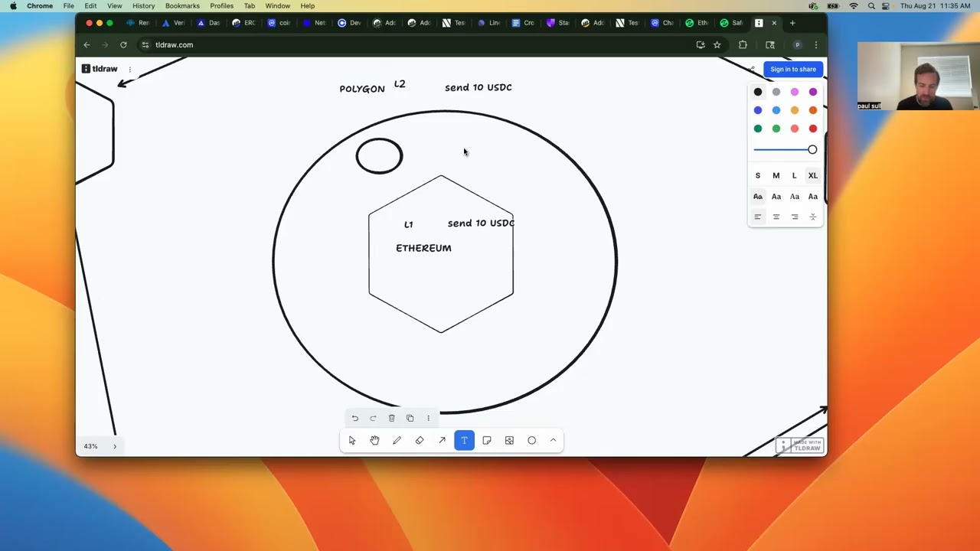Viewport: 980px width, 551px height.
Task: Open the Window menu
Action: click(277, 5)
